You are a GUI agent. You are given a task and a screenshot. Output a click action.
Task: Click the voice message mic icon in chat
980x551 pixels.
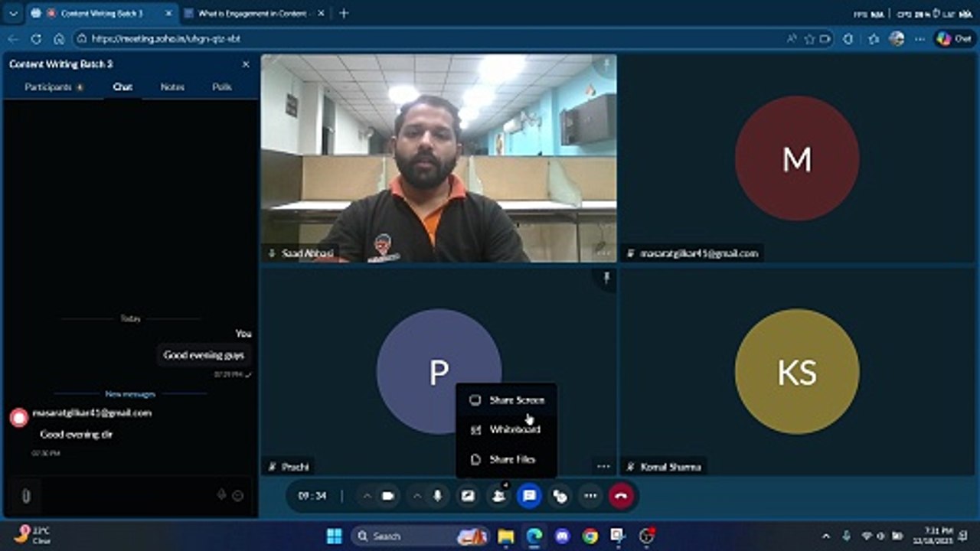point(221,495)
